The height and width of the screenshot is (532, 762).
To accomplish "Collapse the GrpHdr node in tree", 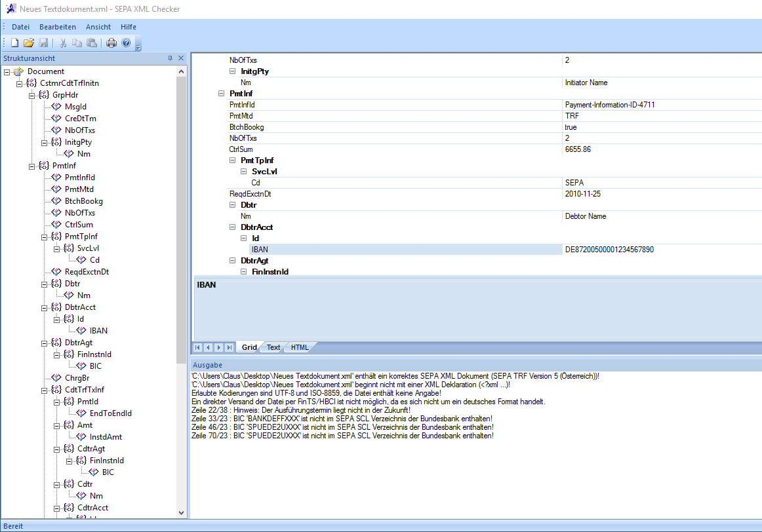I will pos(32,95).
